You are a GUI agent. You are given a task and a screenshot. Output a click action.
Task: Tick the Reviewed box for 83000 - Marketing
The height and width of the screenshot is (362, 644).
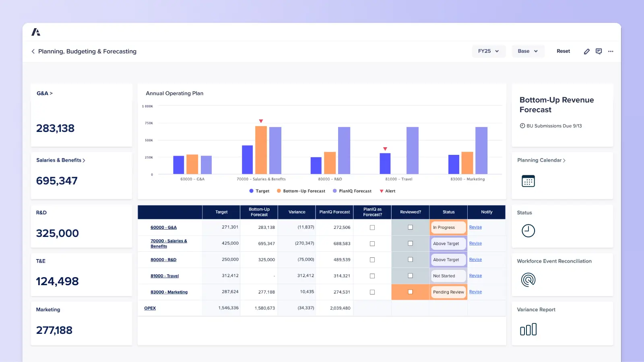point(410,292)
